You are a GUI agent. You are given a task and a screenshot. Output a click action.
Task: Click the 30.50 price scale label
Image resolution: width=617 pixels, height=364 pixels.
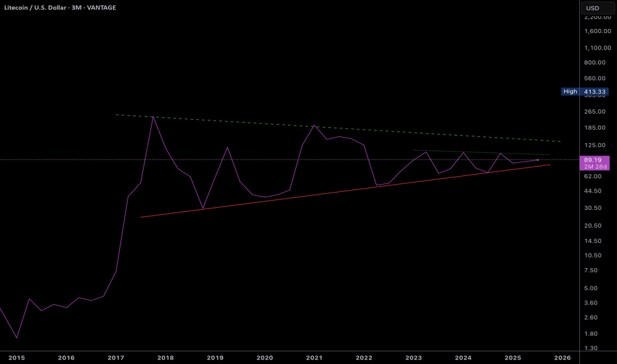point(593,208)
